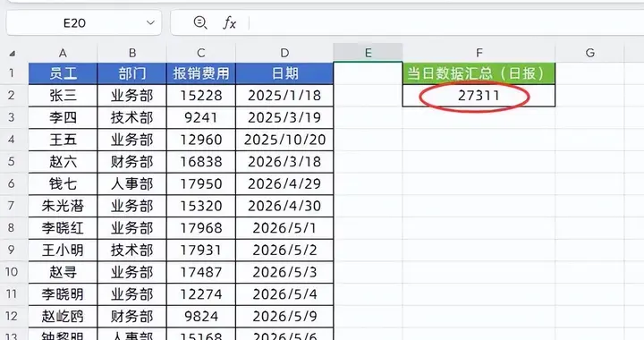Select the date cell 2026/4/30

[284, 206]
